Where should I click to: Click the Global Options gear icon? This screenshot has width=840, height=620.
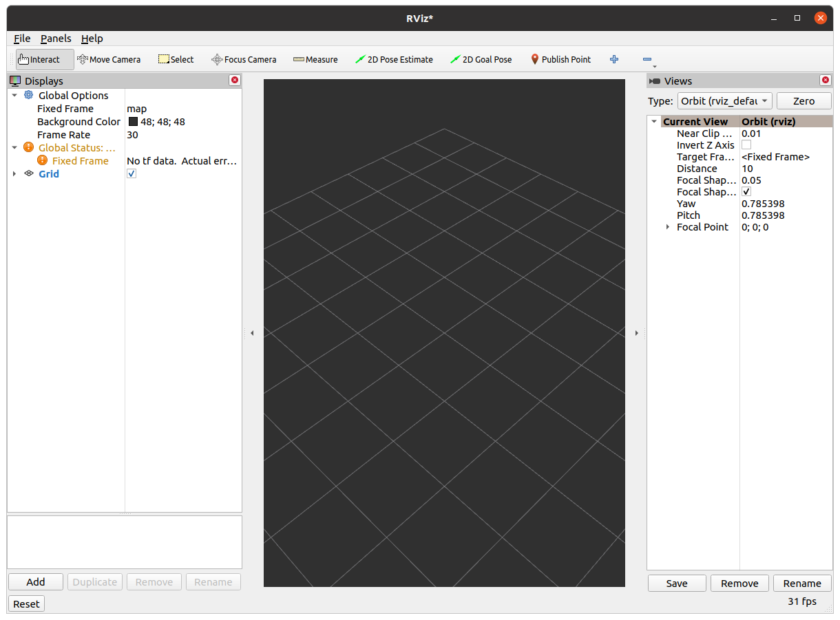(28, 95)
